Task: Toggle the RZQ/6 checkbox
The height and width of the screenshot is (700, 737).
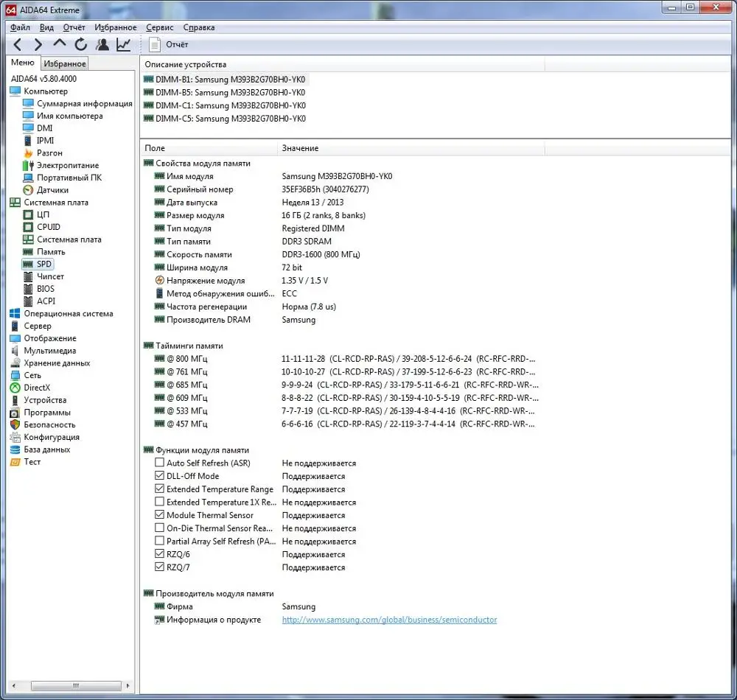Action: 159,554
